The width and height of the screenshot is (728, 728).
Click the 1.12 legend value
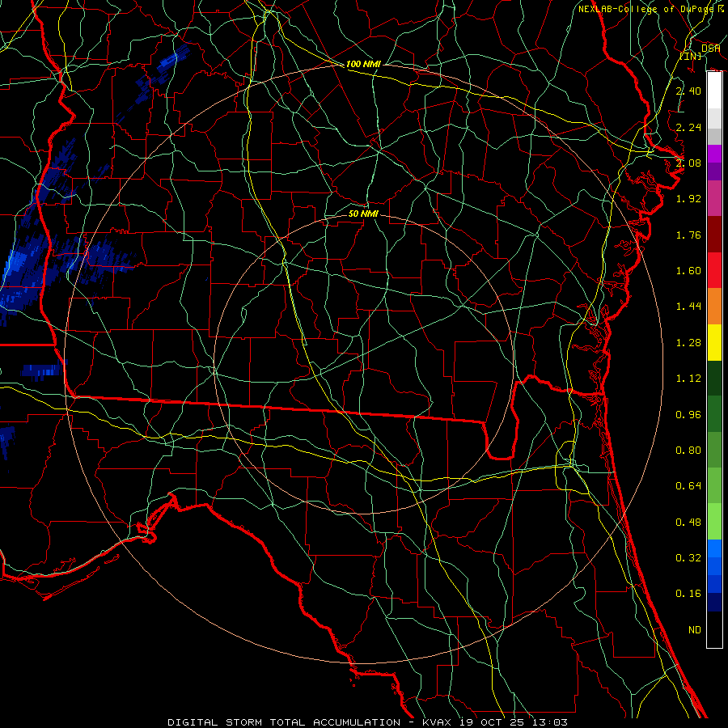[x=688, y=379]
